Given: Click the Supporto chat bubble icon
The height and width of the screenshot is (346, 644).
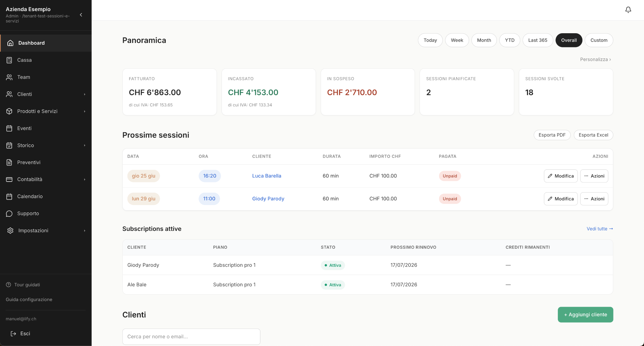Looking at the screenshot, I should (9, 213).
